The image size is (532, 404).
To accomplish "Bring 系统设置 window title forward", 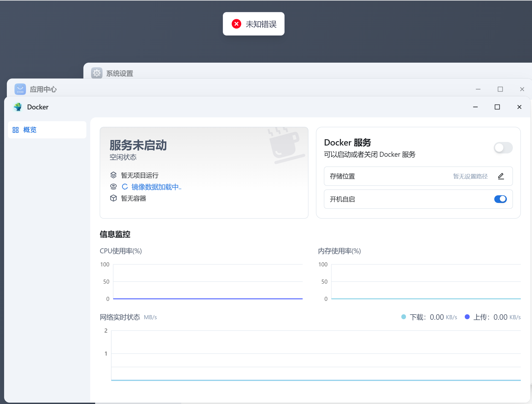I will (119, 73).
